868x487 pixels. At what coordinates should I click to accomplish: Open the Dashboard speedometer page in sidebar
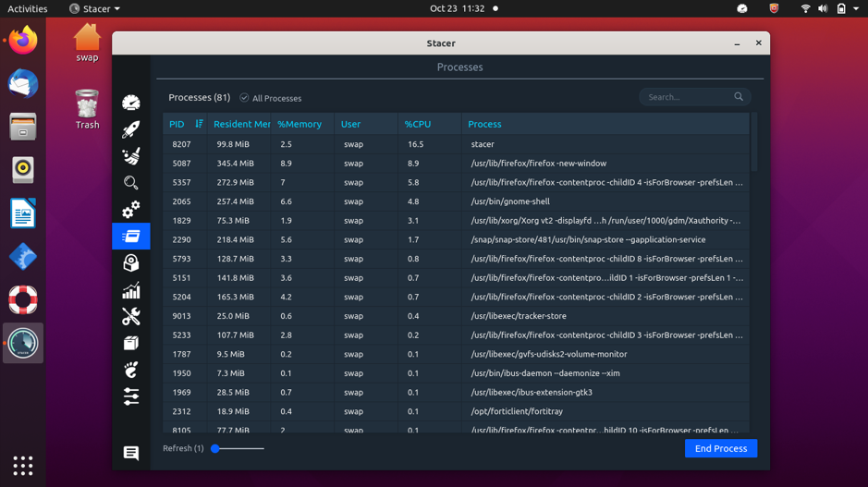pyautogui.click(x=131, y=103)
